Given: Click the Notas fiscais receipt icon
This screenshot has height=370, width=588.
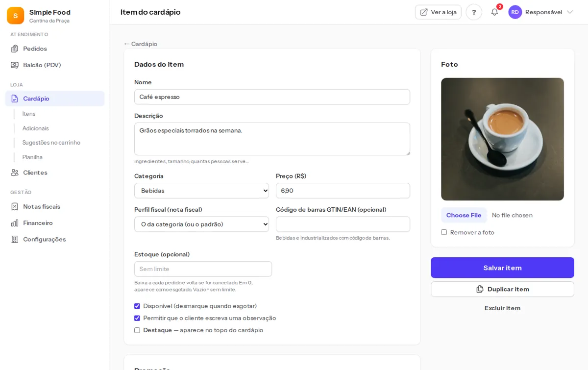Looking at the screenshot, I should pyautogui.click(x=15, y=206).
